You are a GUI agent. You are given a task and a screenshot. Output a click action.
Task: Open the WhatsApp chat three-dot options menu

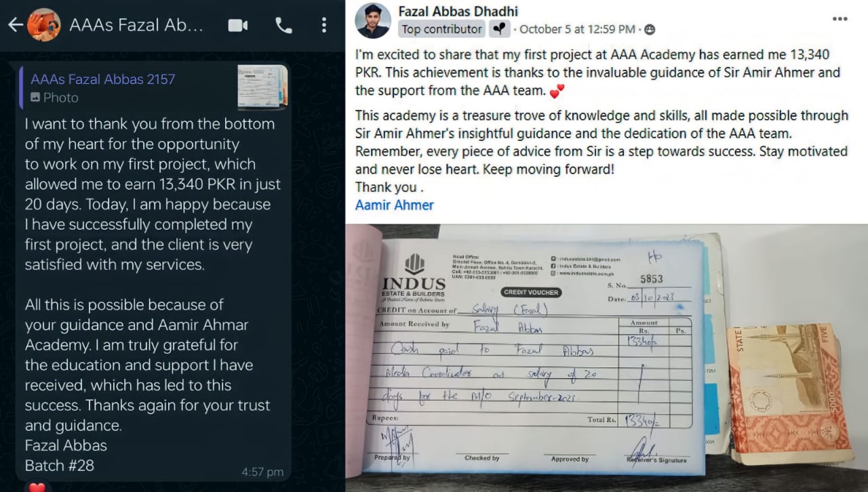[323, 26]
